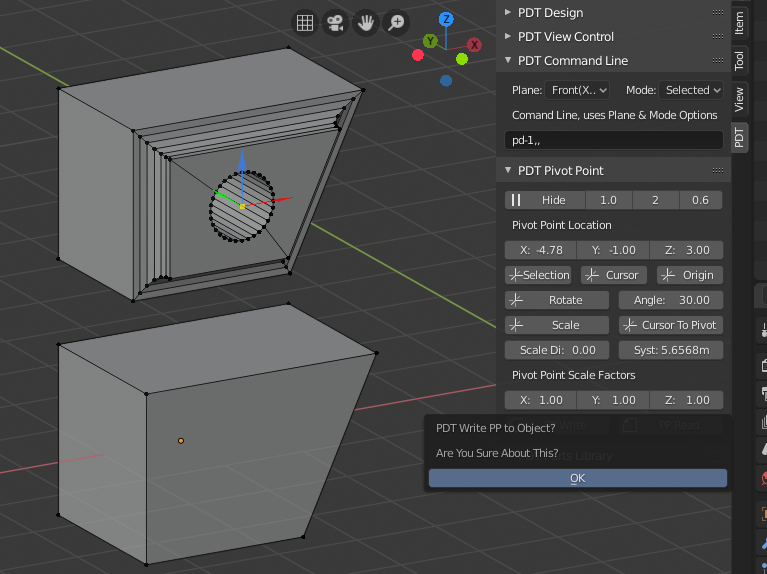Click the Angle 30.00 value field
767x574 pixels.
pos(670,300)
